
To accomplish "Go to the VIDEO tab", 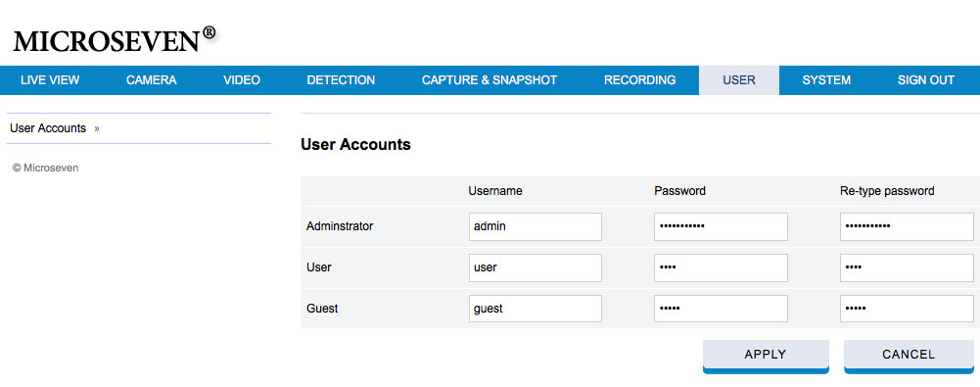I will pos(242,80).
